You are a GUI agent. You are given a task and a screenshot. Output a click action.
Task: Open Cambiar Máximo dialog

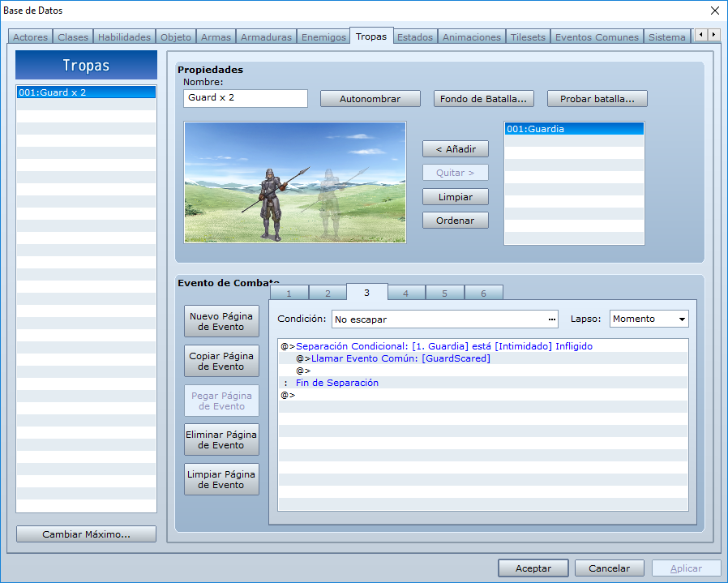tap(87, 534)
